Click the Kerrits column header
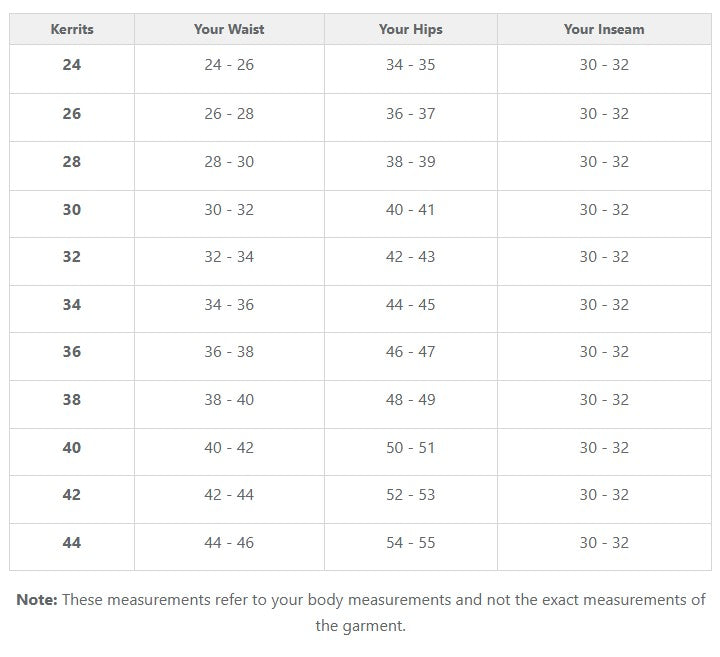The width and height of the screenshot is (720, 657). [x=72, y=29]
